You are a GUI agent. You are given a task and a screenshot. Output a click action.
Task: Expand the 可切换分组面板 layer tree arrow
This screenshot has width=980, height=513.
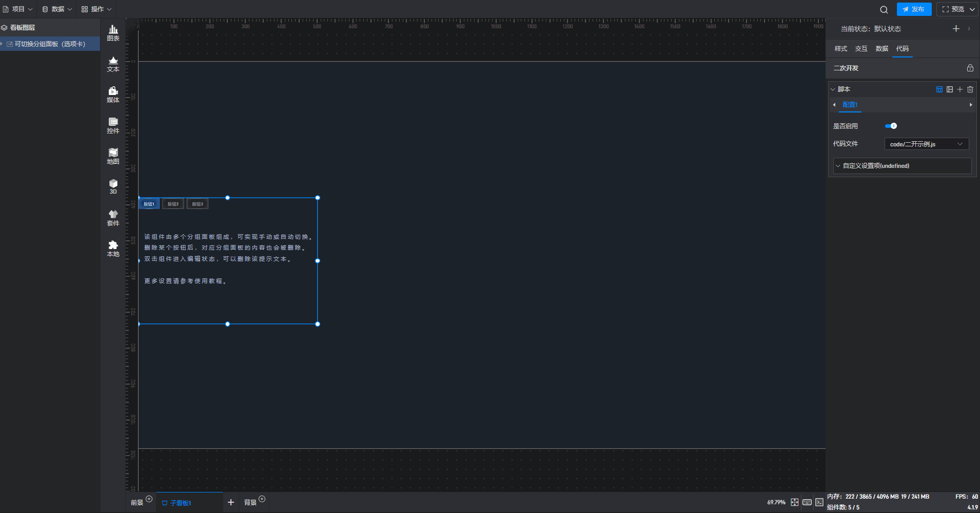(2, 44)
